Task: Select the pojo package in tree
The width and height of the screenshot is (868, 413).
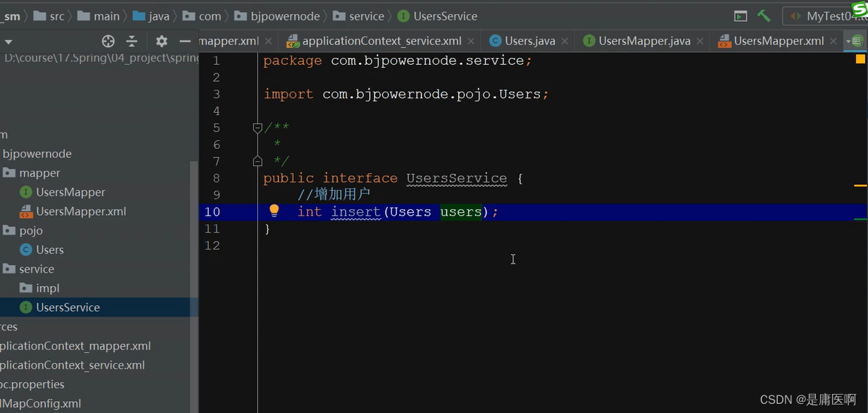Action: (23, 230)
